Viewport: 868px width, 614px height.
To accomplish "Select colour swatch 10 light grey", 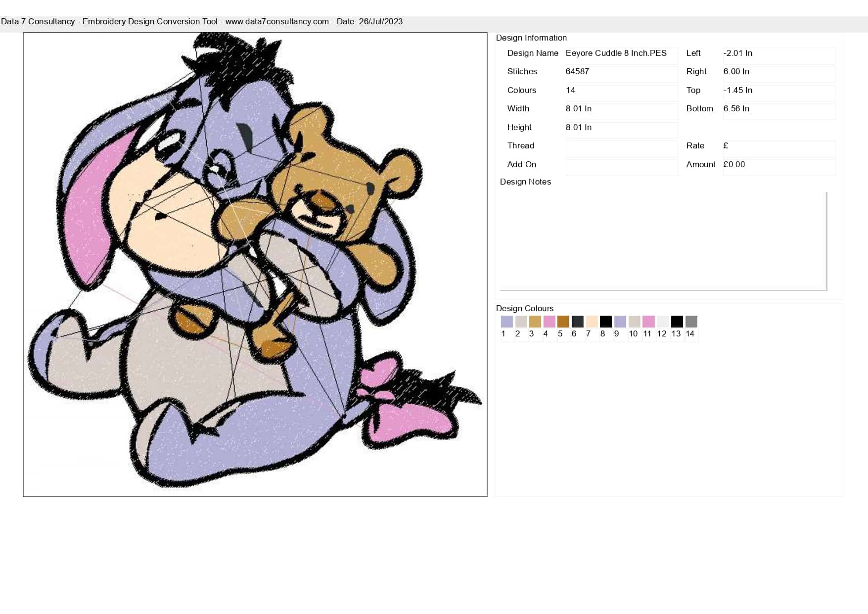I will [x=635, y=322].
